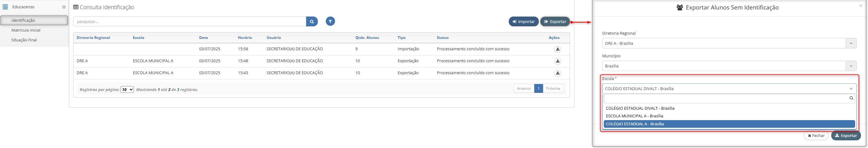The image size is (868, 148).
Task: Open the Diretoria Regional dropdown
Action: coord(729,43)
